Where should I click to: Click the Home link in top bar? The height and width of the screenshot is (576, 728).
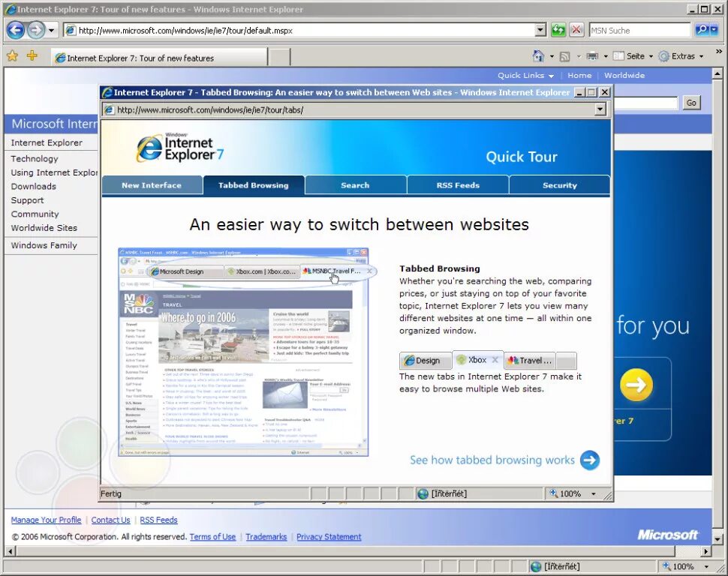coord(579,75)
